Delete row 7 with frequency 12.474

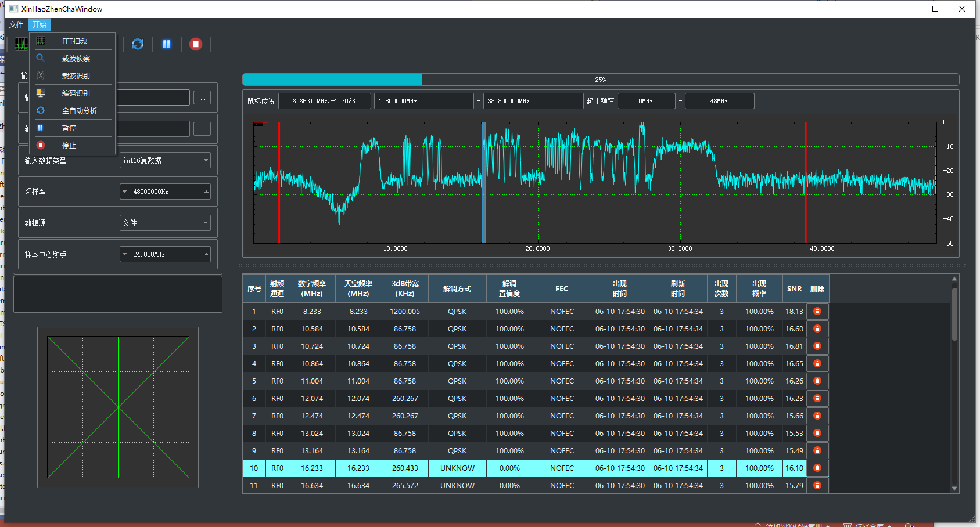[x=817, y=416]
